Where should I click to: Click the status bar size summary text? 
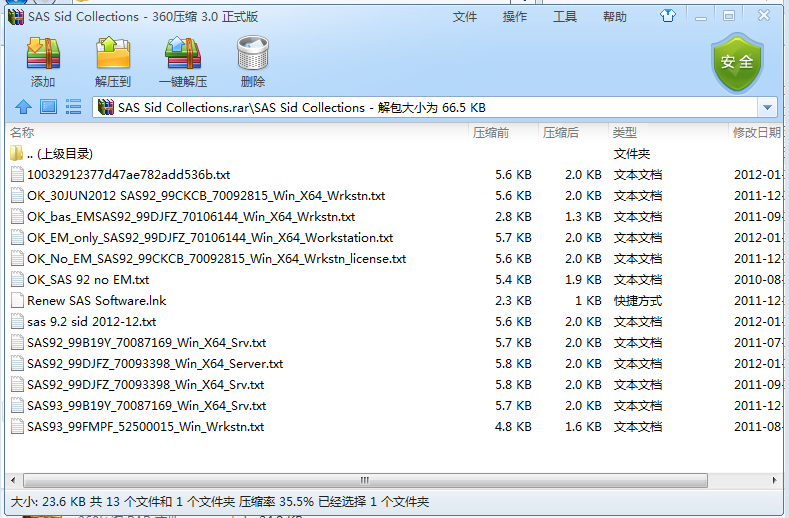[x=219, y=501]
